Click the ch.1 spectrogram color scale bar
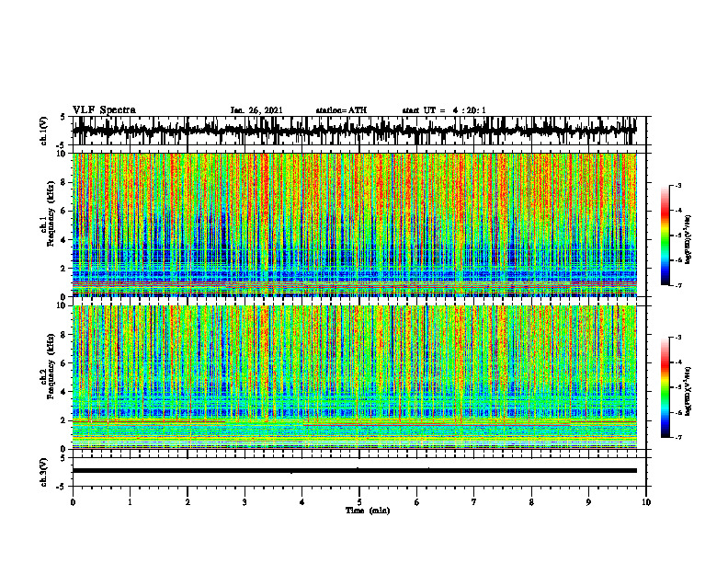 [665, 236]
